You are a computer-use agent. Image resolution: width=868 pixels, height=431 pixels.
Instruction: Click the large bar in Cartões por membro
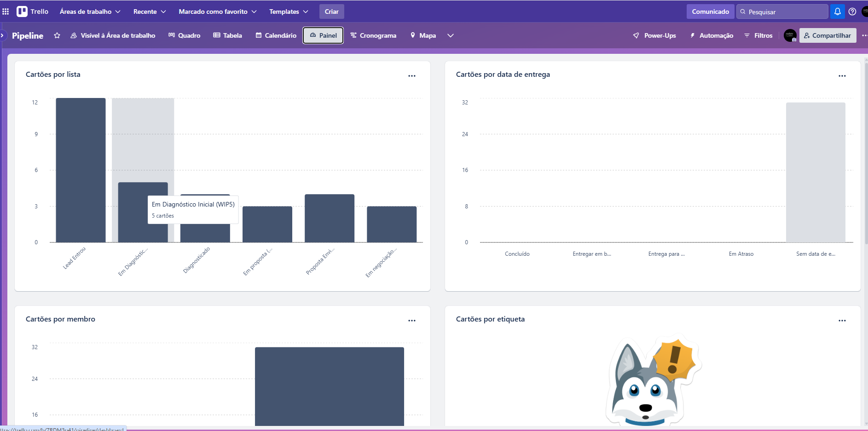(330, 386)
